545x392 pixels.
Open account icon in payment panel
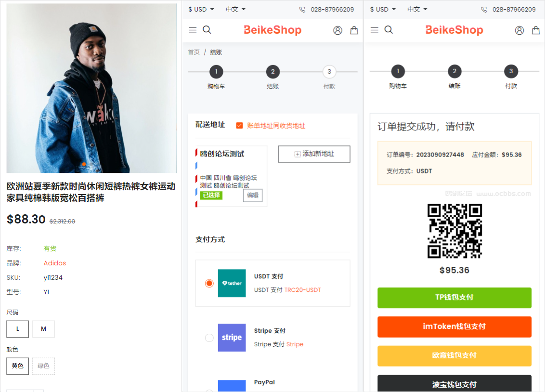519,30
